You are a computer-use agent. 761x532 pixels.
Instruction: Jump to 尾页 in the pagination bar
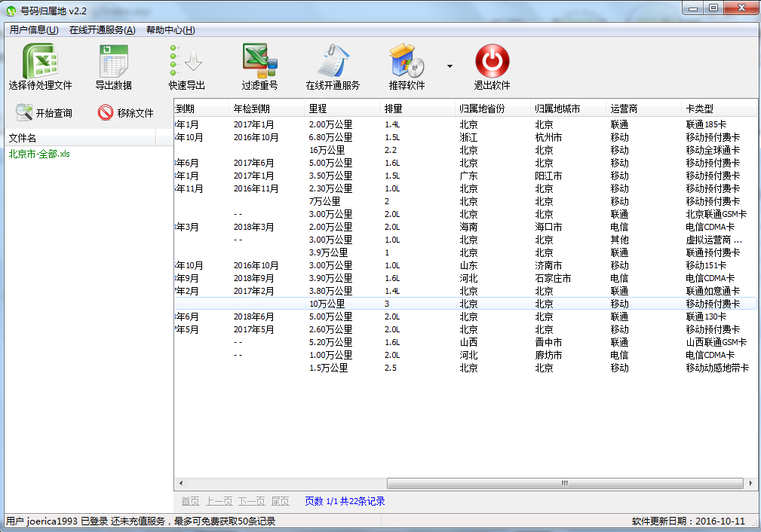[280, 501]
